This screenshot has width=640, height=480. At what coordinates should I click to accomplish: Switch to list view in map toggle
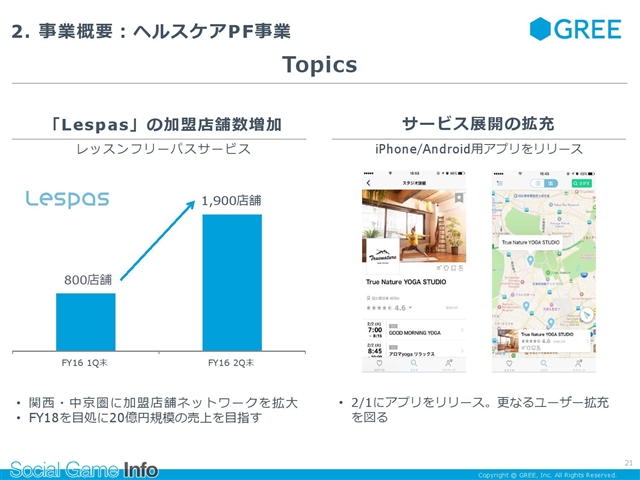click(538, 183)
